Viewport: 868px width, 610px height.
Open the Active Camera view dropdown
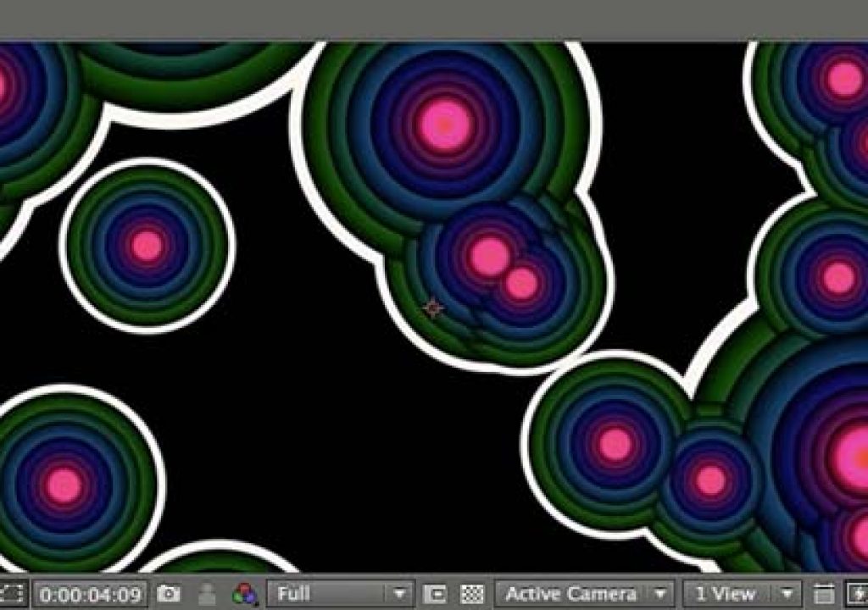coord(585,594)
